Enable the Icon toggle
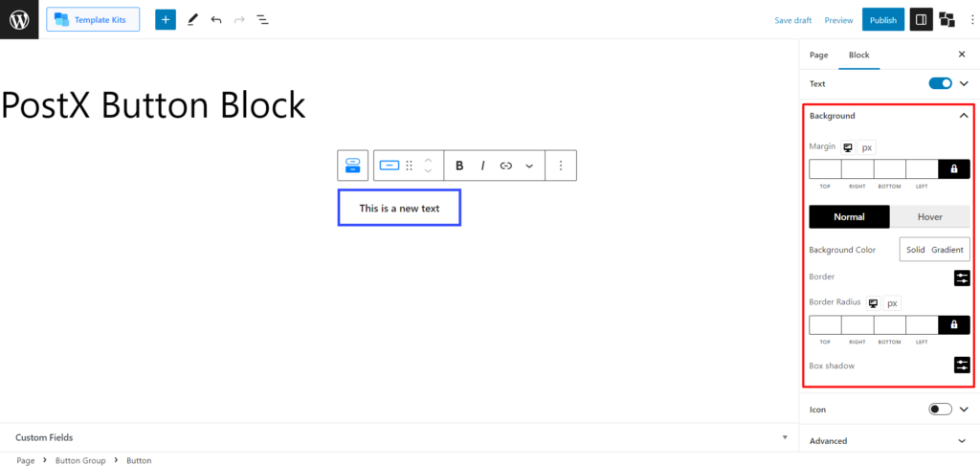This screenshot has width=980, height=466. coord(941,410)
